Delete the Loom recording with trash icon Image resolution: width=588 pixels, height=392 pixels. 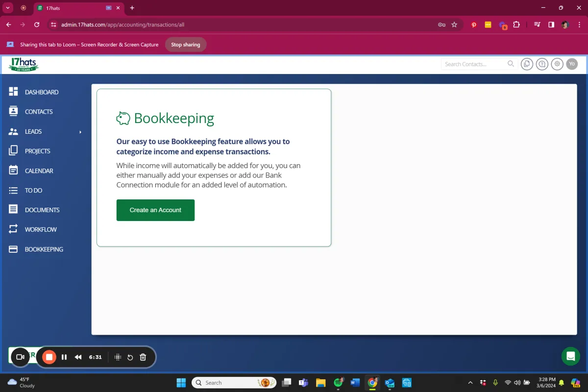pos(143,357)
